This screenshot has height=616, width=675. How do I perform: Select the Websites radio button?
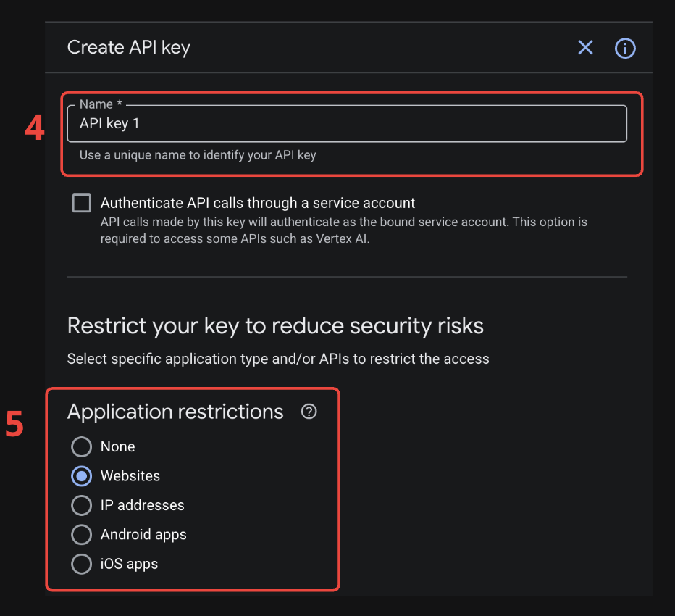[82, 476]
